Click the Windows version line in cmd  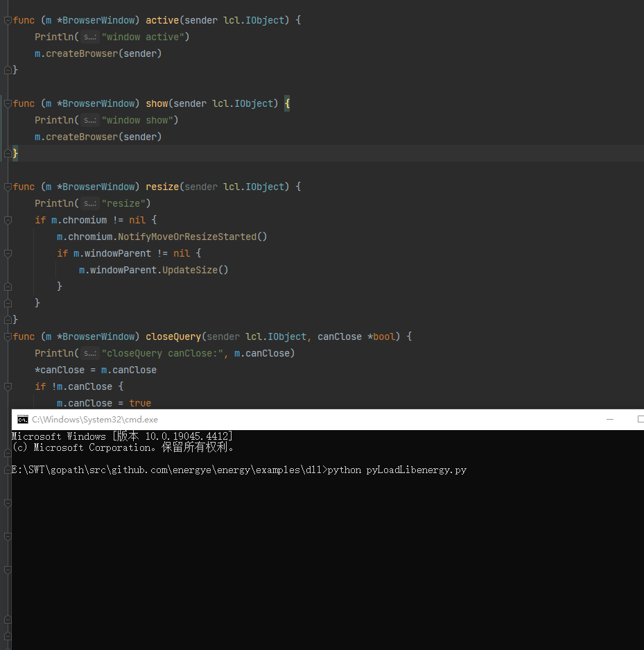(122, 436)
